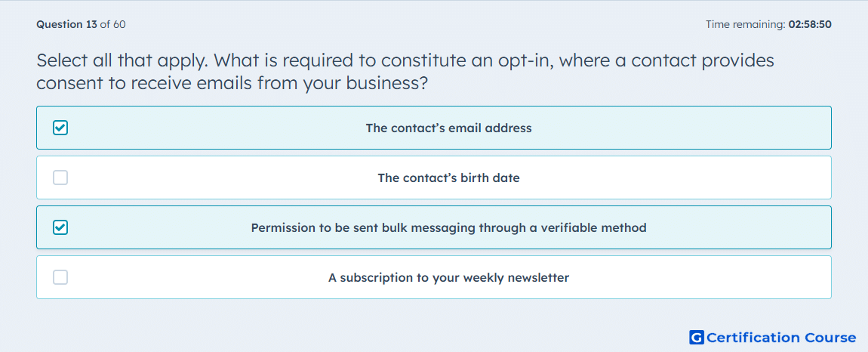
Task: Uncheck the bulk messaging permission checkbox
Action: point(60,227)
